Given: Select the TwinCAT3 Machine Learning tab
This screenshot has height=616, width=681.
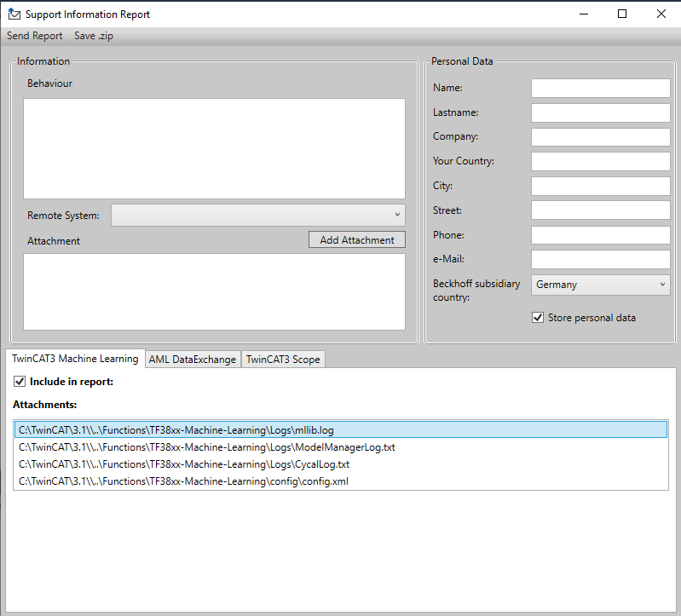Looking at the screenshot, I should point(75,359).
